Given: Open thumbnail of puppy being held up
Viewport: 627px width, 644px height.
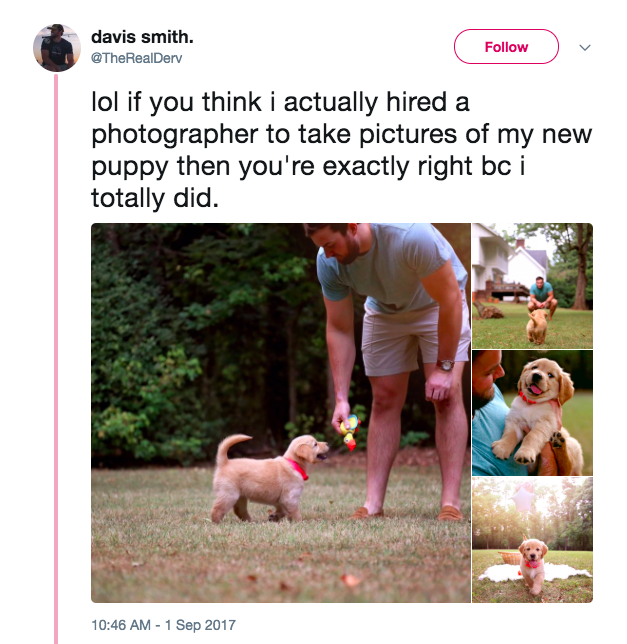Looking at the screenshot, I should [x=532, y=412].
